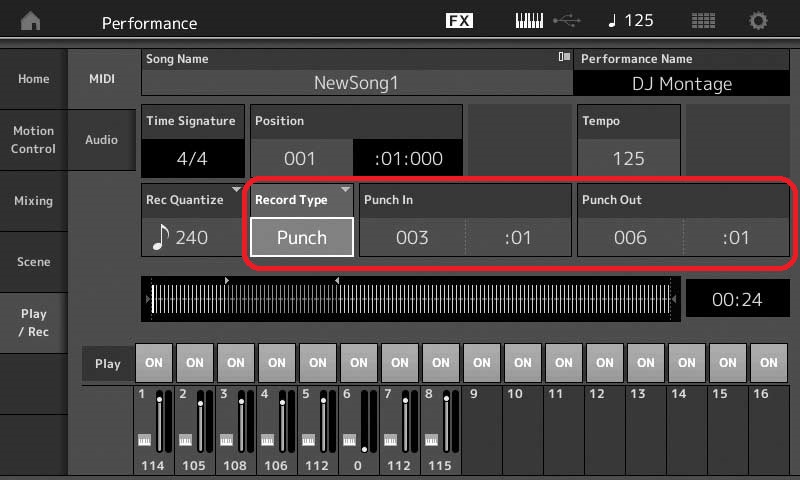Toggle Play ON for track 1
Image resolution: width=800 pixels, height=480 pixels.
pos(154,363)
